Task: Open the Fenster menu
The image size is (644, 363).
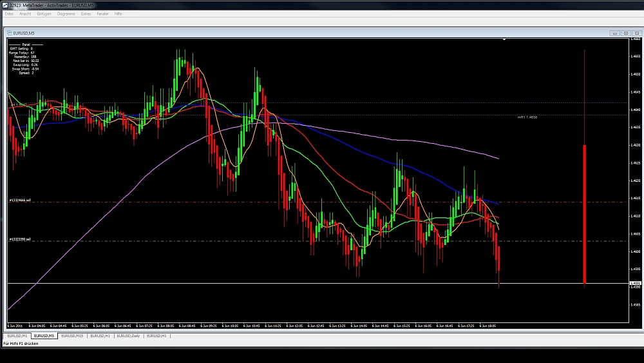Action: pos(102,14)
